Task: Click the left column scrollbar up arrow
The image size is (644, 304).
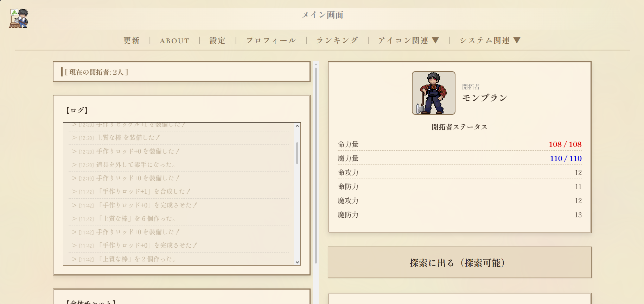Action: coord(316,65)
